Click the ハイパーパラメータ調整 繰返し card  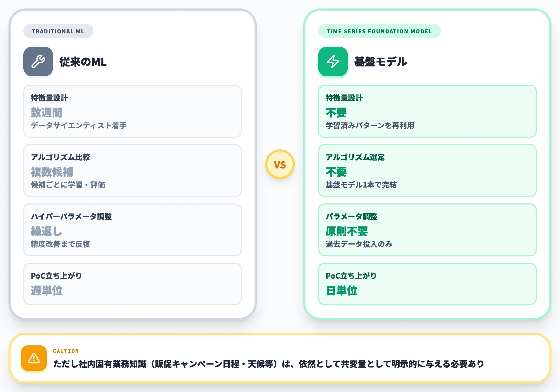(x=133, y=230)
